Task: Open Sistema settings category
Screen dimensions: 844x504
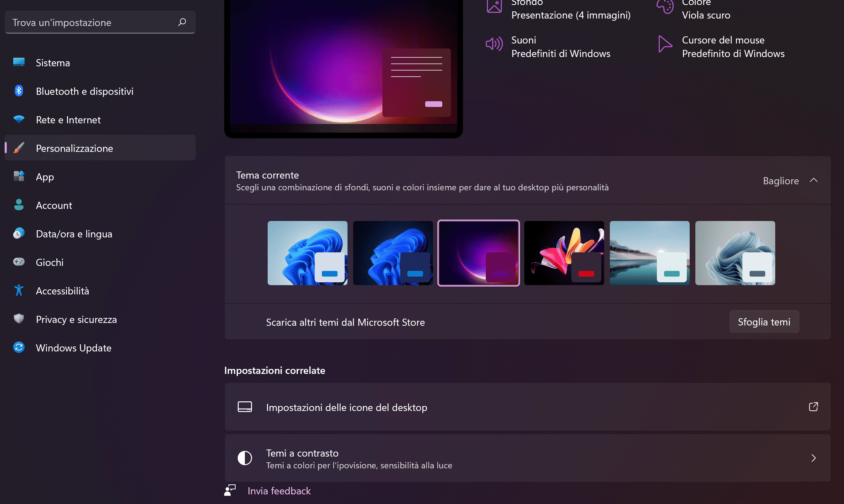Action: click(100, 62)
